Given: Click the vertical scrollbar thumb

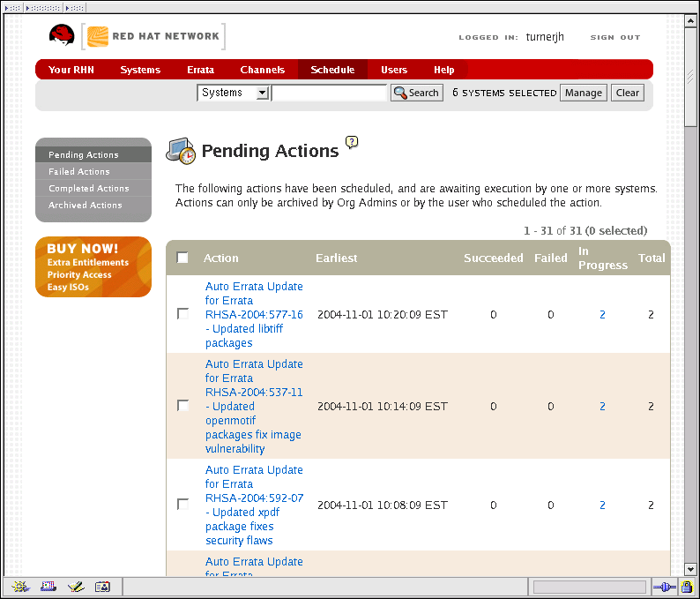Looking at the screenshot, I should (690, 78).
